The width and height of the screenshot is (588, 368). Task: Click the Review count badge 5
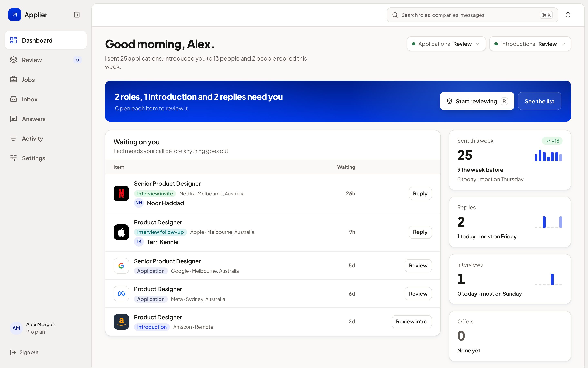78,60
